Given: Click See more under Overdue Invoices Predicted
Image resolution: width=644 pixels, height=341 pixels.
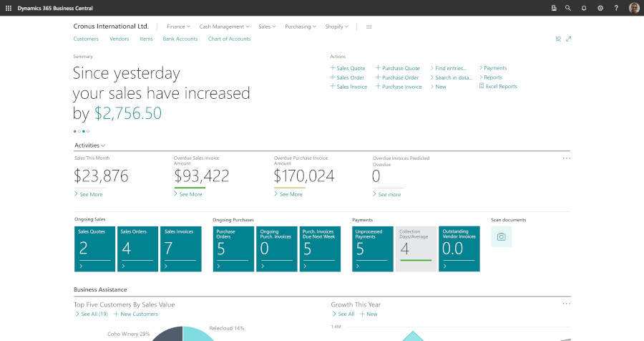Looking at the screenshot, I should coord(387,194).
